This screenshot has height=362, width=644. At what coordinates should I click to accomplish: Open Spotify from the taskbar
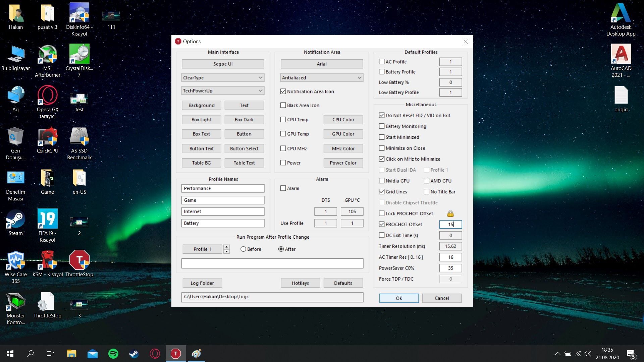tap(113, 353)
